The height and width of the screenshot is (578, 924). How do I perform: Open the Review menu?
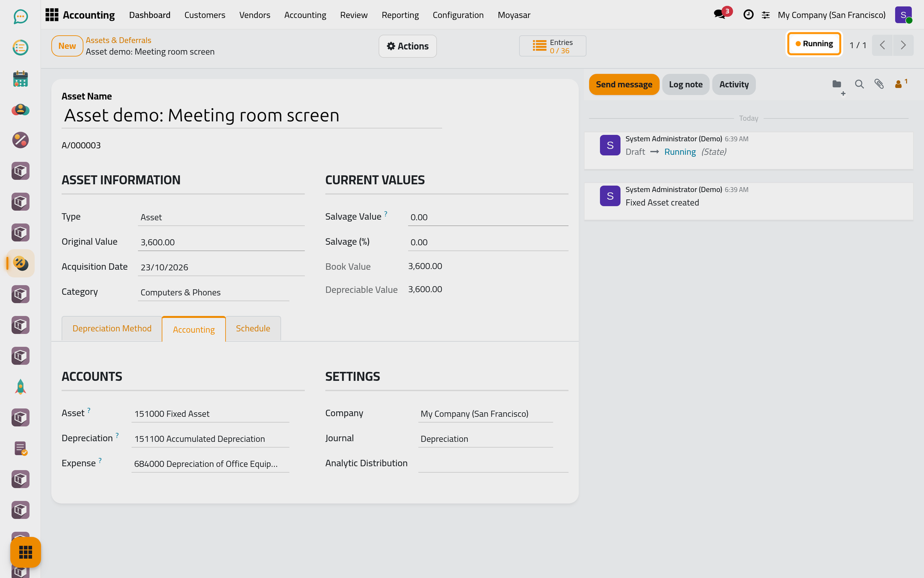(354, 15)
